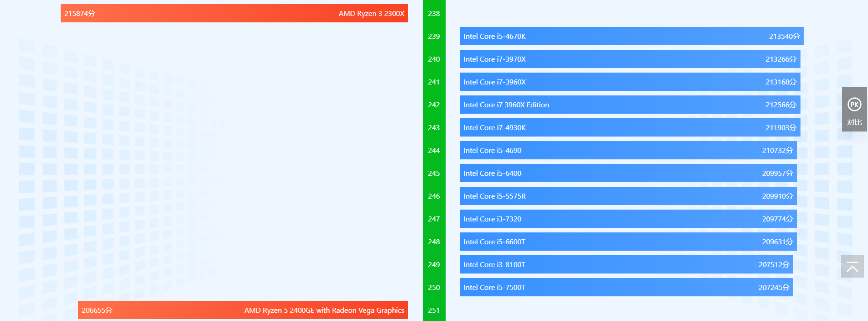Click the 209957分 score value

tap(778, 173)
